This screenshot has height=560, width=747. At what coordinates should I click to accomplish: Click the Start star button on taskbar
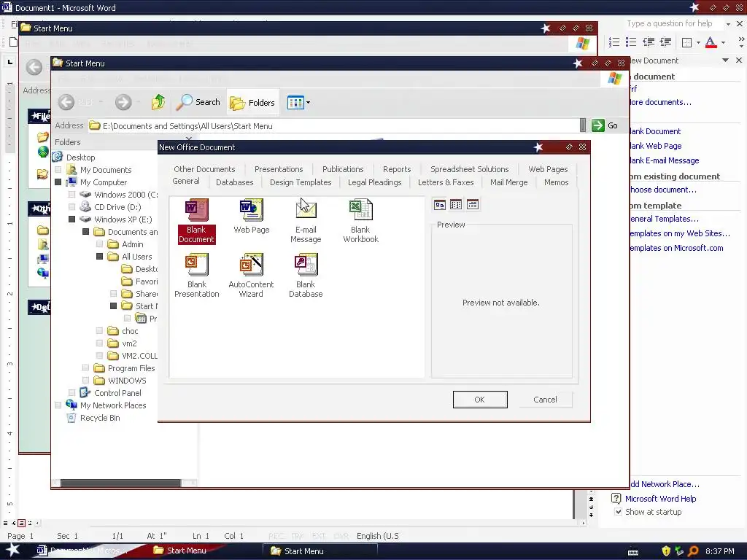click(x=12, y=550)
